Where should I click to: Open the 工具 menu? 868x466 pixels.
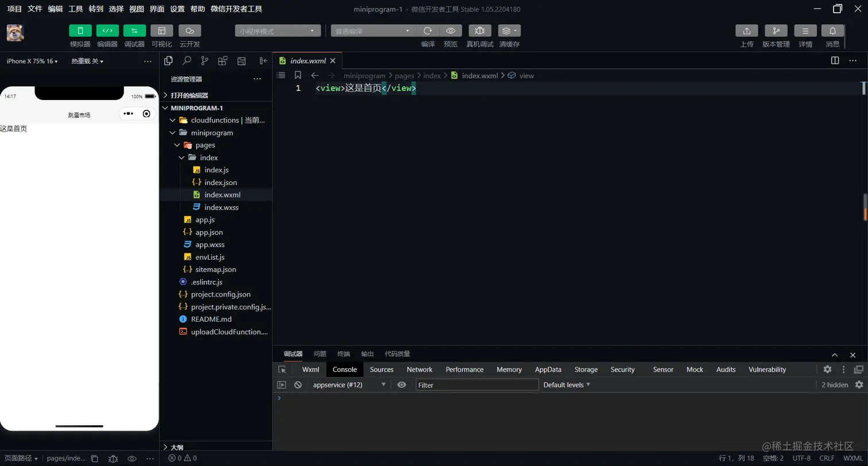76,9
